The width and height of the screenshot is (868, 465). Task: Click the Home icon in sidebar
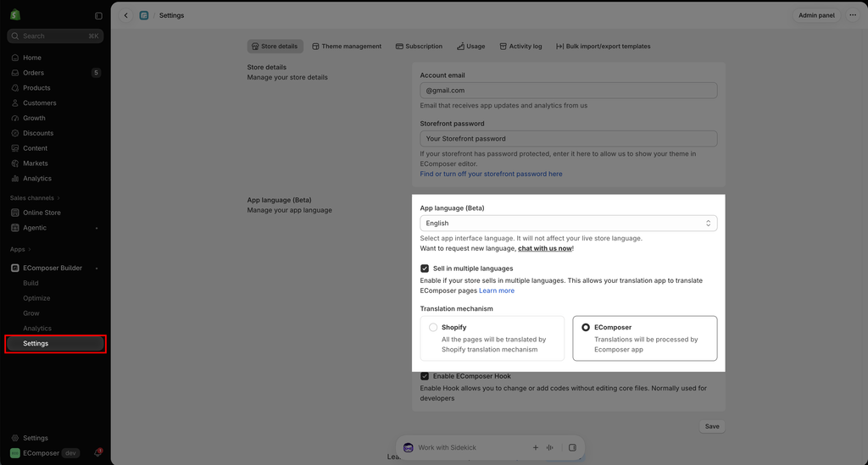tap(15, 58)
